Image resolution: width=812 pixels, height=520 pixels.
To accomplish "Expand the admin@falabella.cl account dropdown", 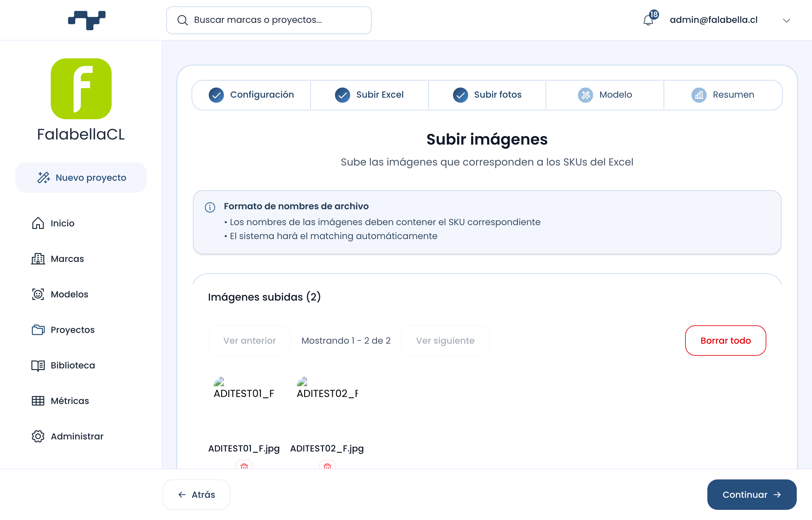I will click(786, 20).
